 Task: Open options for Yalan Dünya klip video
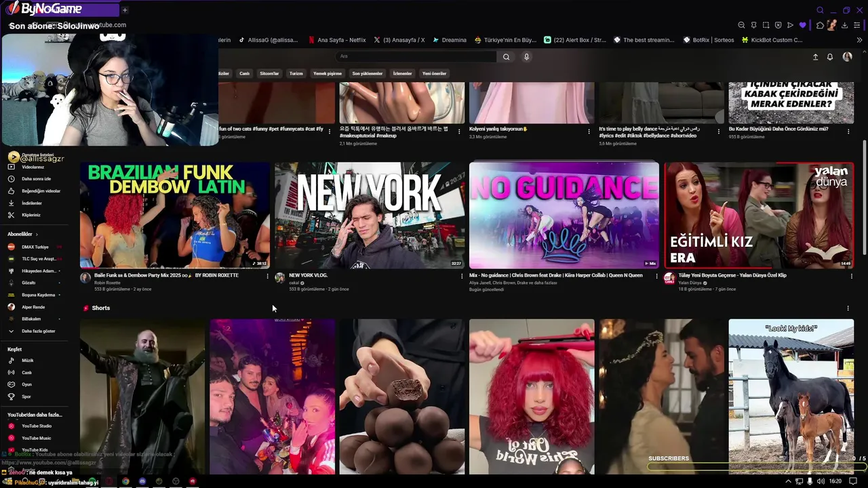851,276
